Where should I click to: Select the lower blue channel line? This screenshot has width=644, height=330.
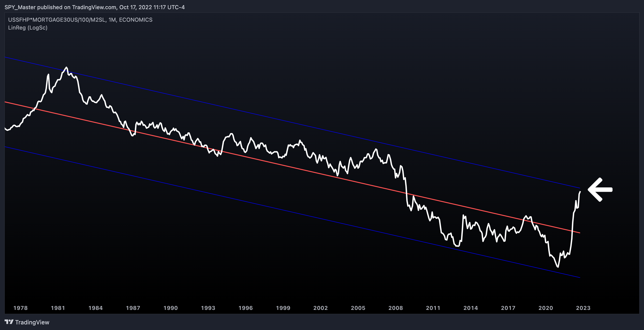point(292,212)
